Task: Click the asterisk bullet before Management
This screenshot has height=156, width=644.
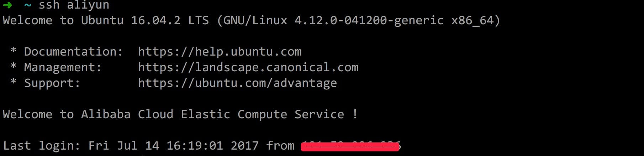Action: pos(14,66)
